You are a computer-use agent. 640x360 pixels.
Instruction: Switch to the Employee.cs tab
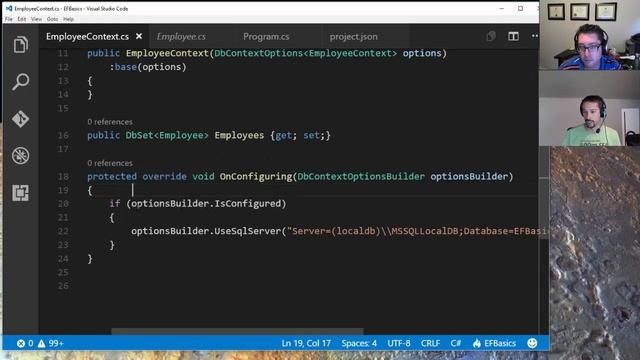(181, 37)
